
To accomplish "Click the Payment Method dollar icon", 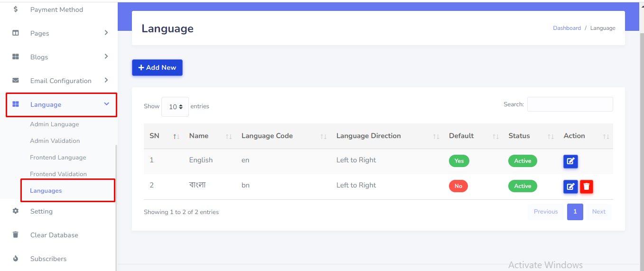I will coord(16,9).
